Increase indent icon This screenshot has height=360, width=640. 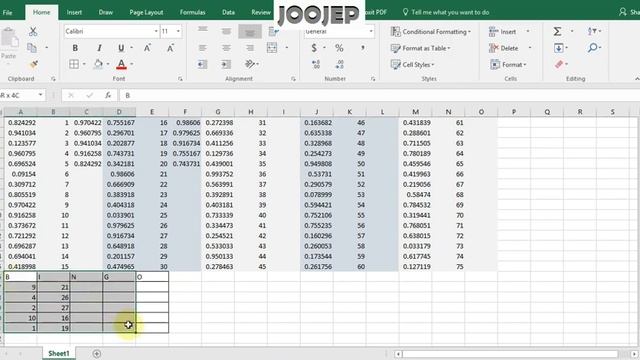coord(226,64)
